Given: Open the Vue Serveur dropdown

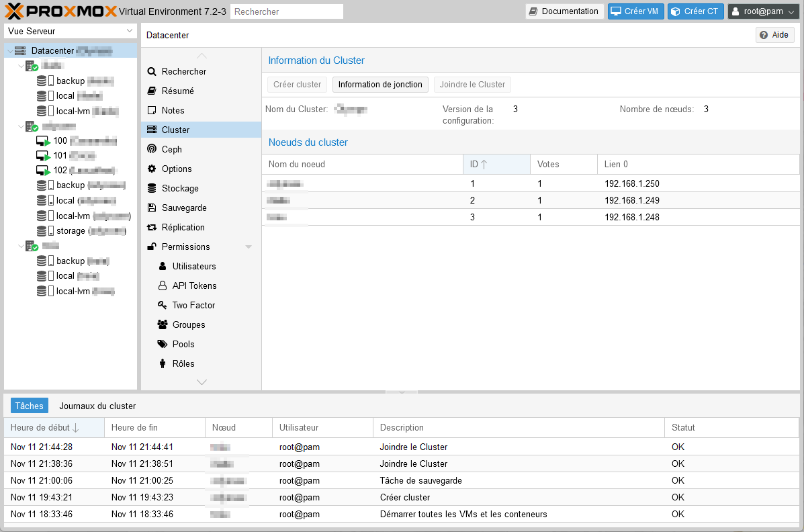Looking at the screenshot, I should click(71, 31).
